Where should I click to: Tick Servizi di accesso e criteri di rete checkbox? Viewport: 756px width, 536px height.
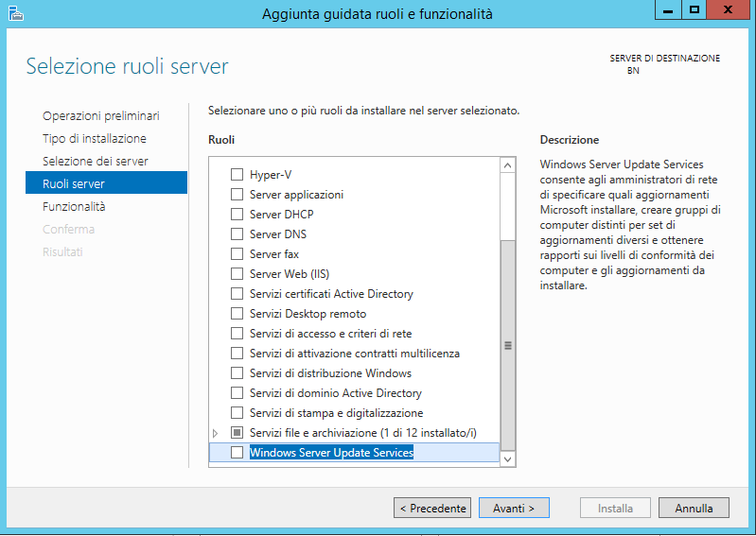237,334
